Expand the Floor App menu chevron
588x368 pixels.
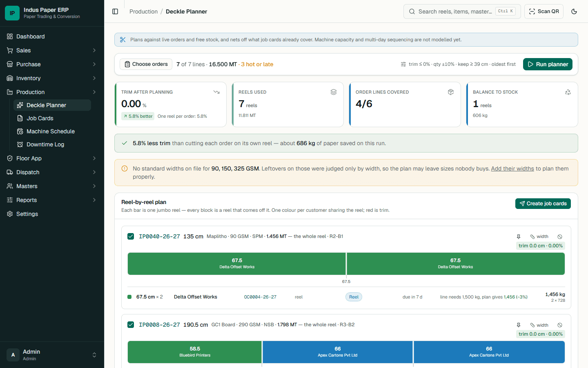click(x=94, y=158)
